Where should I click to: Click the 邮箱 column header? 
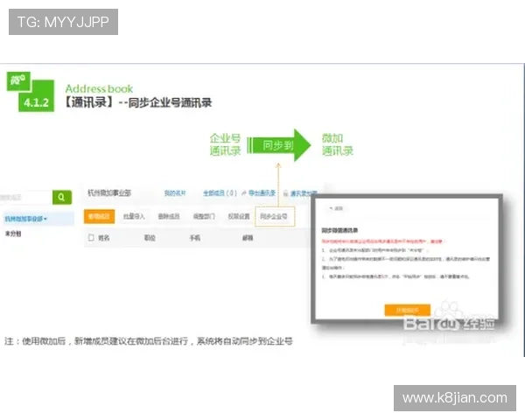tap(248, 238)
